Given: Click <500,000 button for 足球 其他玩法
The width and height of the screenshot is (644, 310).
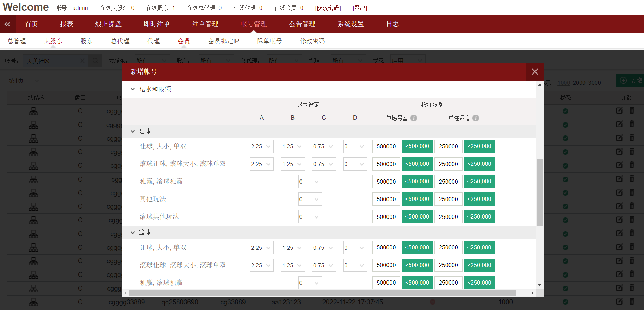Looking at the screenshot, I should pyautogui.click(x=417, y=199).
